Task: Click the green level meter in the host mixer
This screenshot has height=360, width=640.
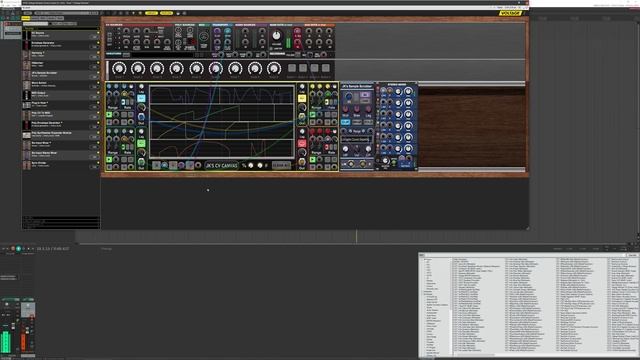Action: click(6, 341)
